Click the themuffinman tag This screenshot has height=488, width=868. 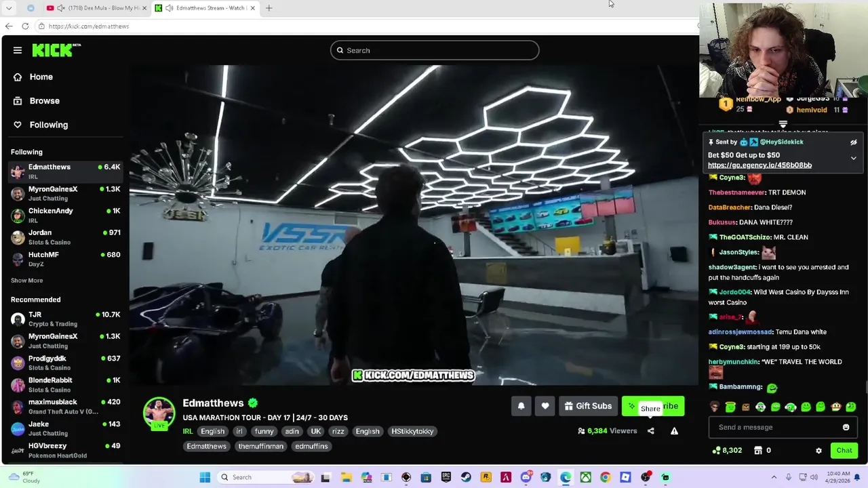point(260,446)
